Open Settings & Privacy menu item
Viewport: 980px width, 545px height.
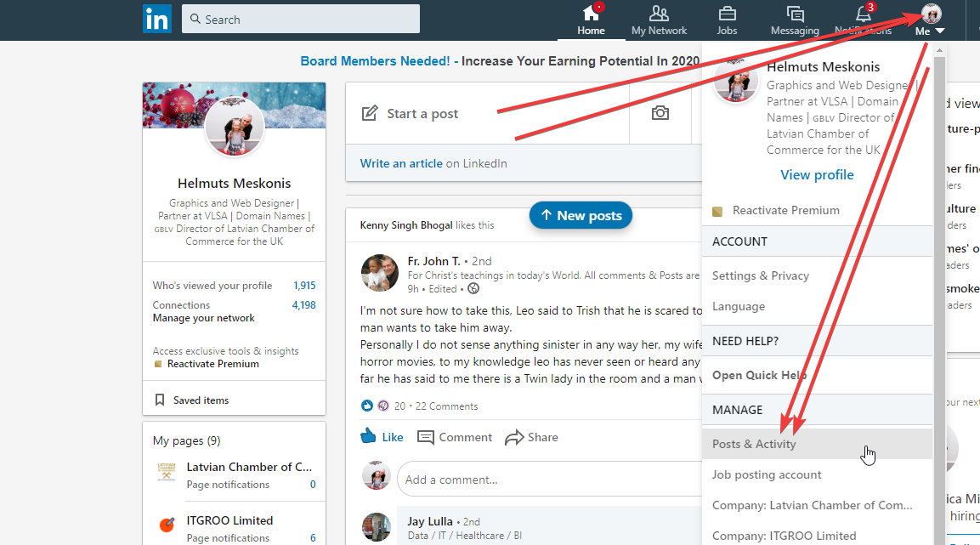[x=761, y=275]
